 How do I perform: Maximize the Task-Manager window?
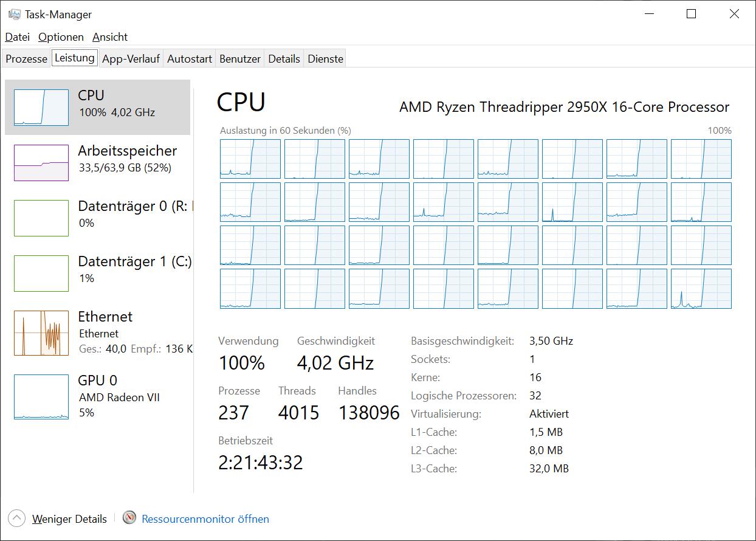691,15
